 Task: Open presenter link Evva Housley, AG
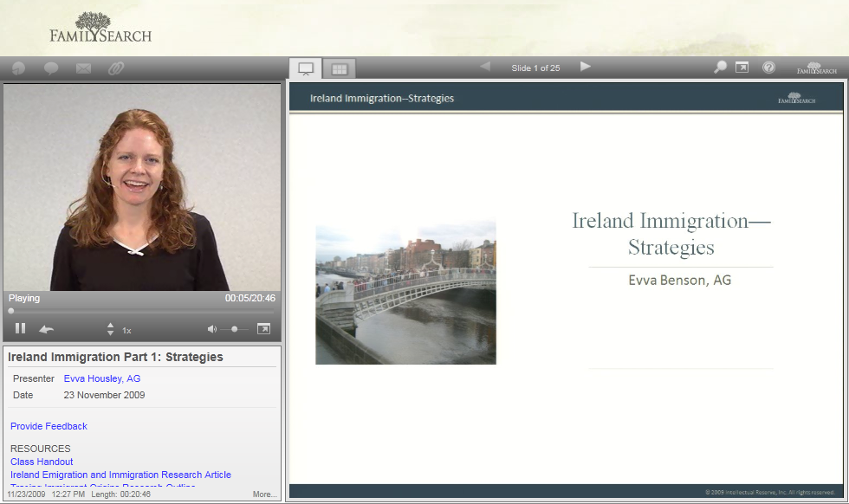point(101,378)
